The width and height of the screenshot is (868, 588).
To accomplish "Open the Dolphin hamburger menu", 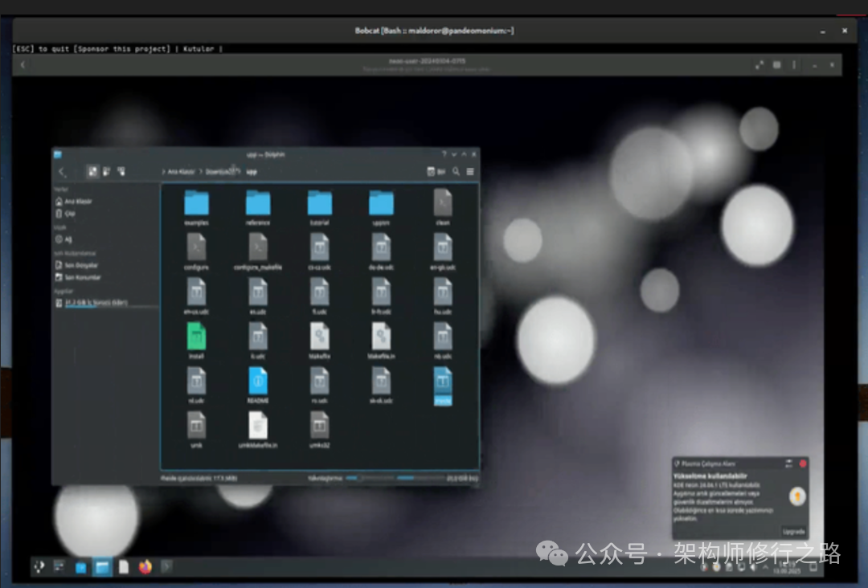I will [470, 171].
